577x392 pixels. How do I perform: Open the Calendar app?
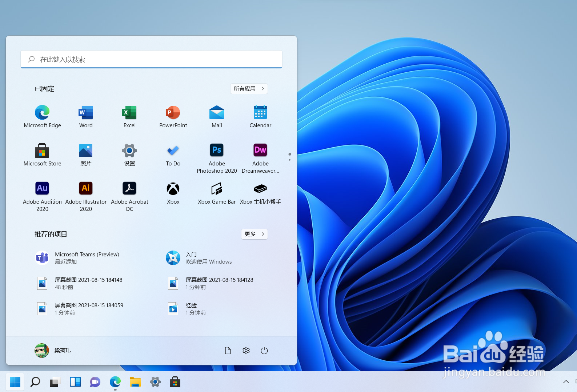[260, 117]
